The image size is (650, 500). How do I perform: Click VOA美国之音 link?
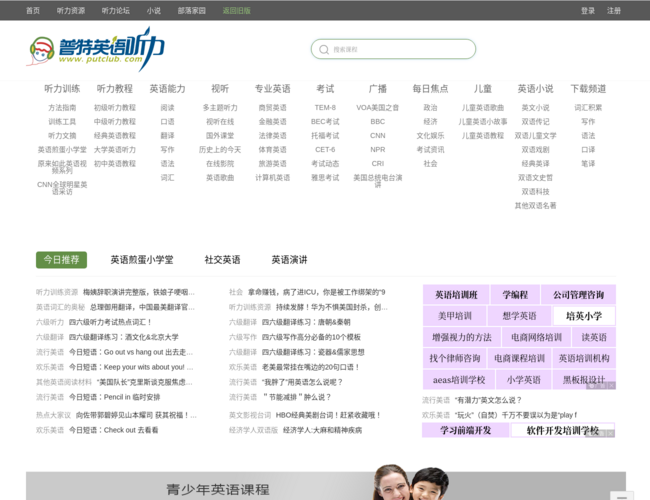tap(378, 108)
